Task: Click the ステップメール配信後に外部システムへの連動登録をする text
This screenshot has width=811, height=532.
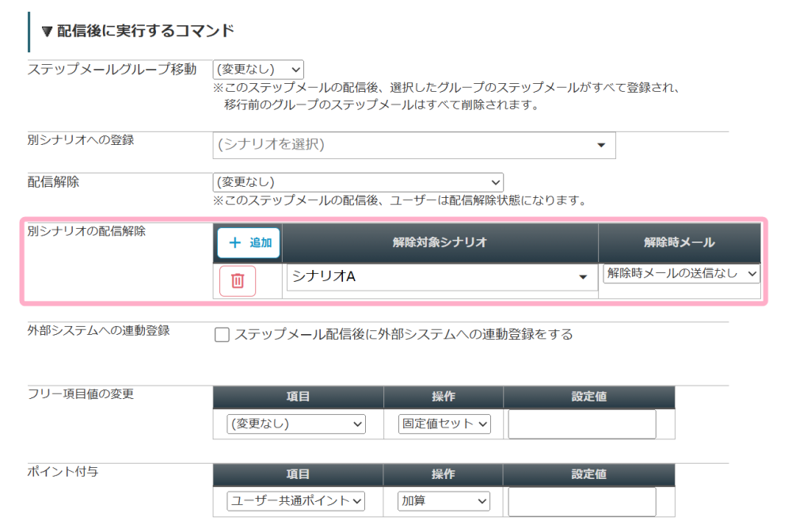Action: (404, 335)
